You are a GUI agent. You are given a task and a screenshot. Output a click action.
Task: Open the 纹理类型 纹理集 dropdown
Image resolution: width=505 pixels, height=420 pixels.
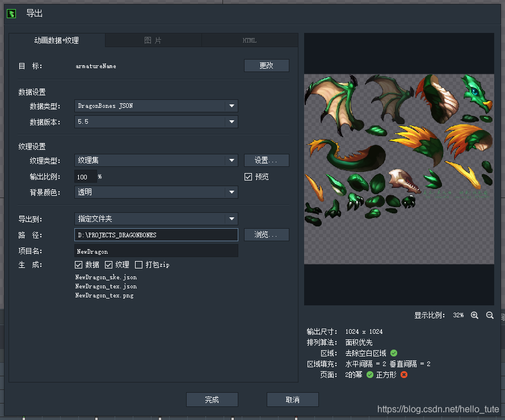pos(156,161)
